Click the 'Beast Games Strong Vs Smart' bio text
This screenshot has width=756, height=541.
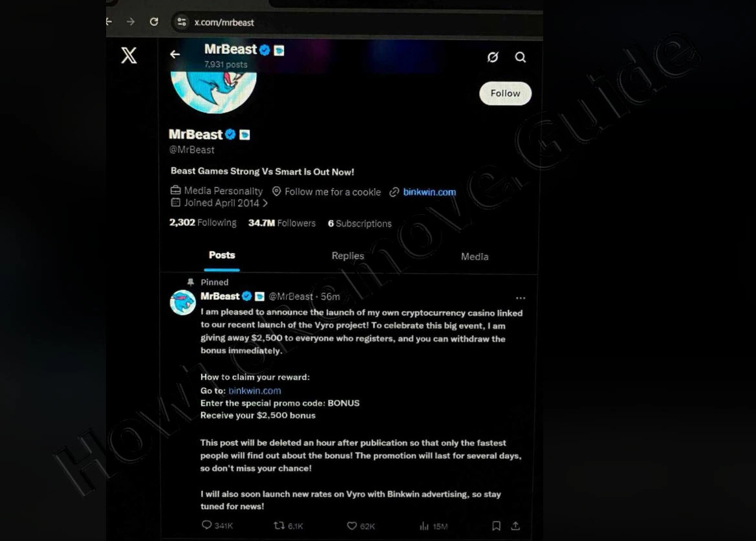[x=263, y=171]
